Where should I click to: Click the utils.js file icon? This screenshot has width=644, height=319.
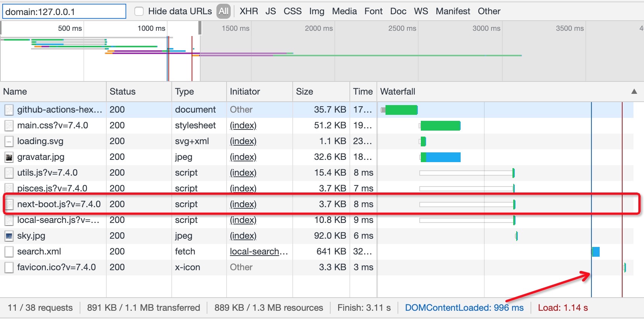(x=9, y=173)
